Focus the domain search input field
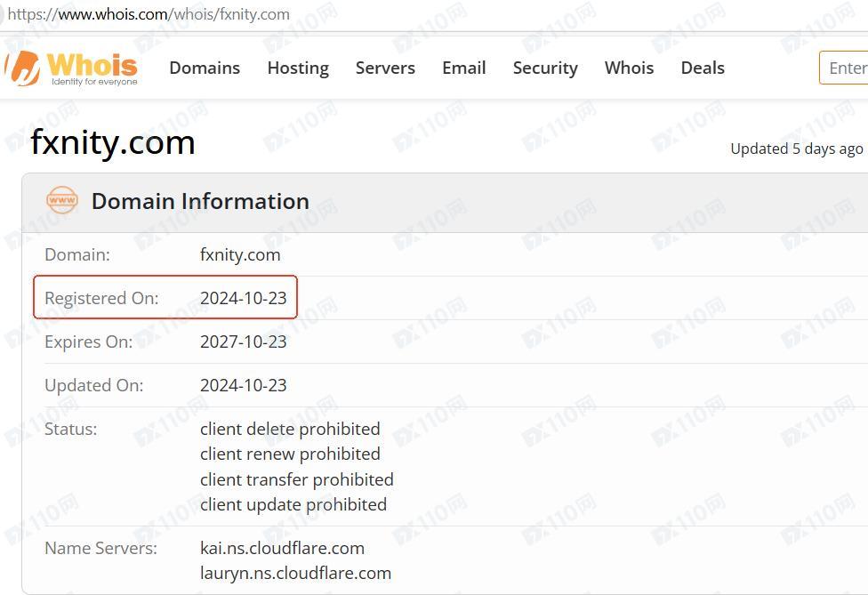The height and width of the screenshot is (595, 868). coord(844,68)
